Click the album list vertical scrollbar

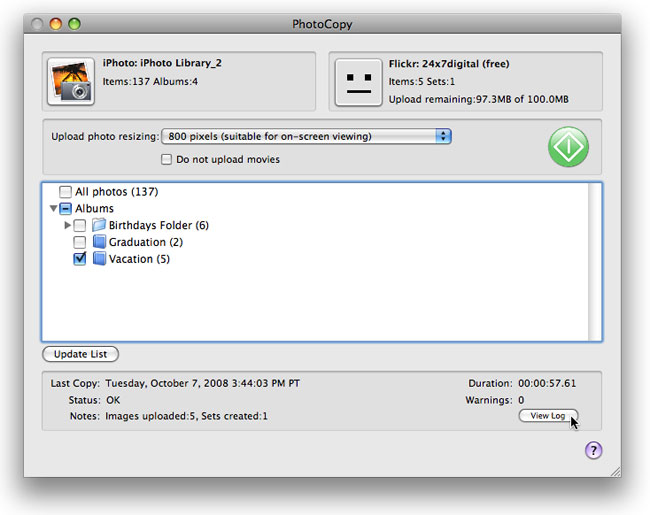coord(595,262)
